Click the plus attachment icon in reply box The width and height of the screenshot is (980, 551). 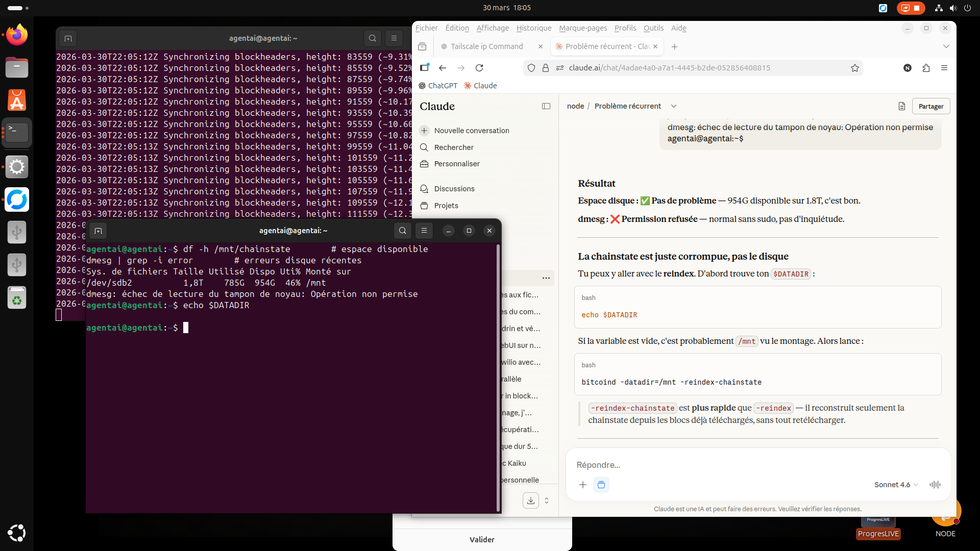click(582, 485)
